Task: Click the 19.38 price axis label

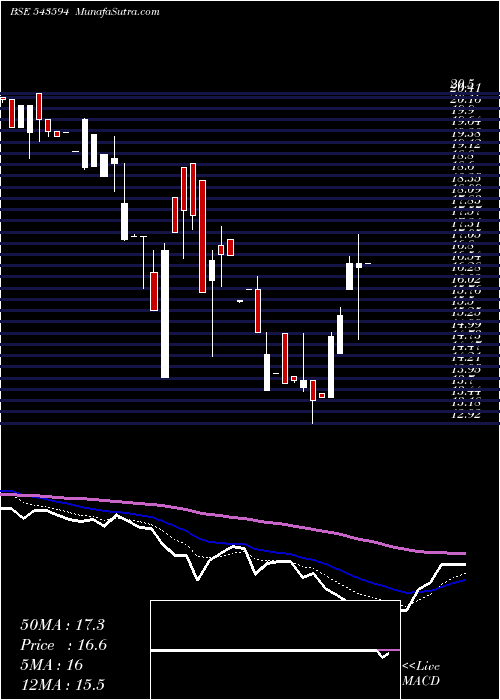Action: (x=466, y=133)
